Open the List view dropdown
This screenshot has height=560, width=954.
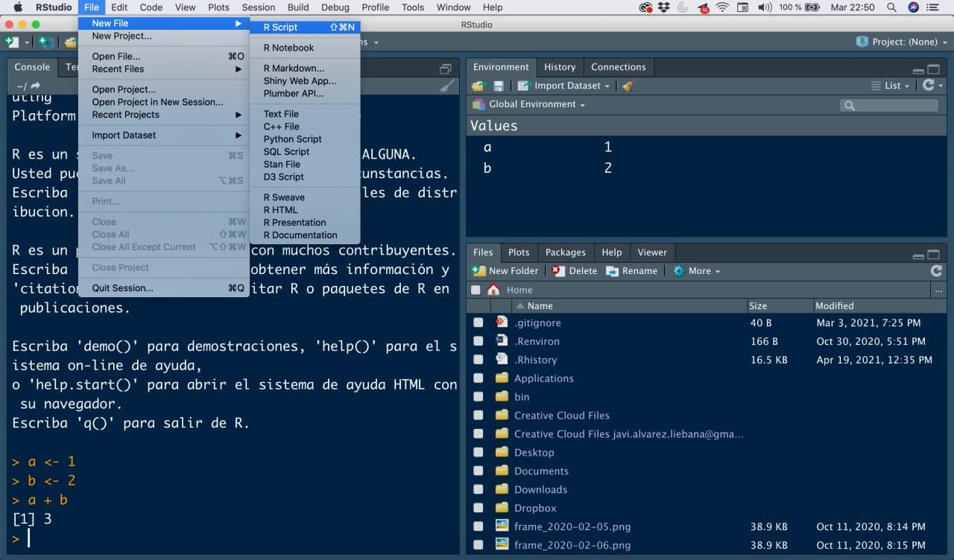coord(891,86)
